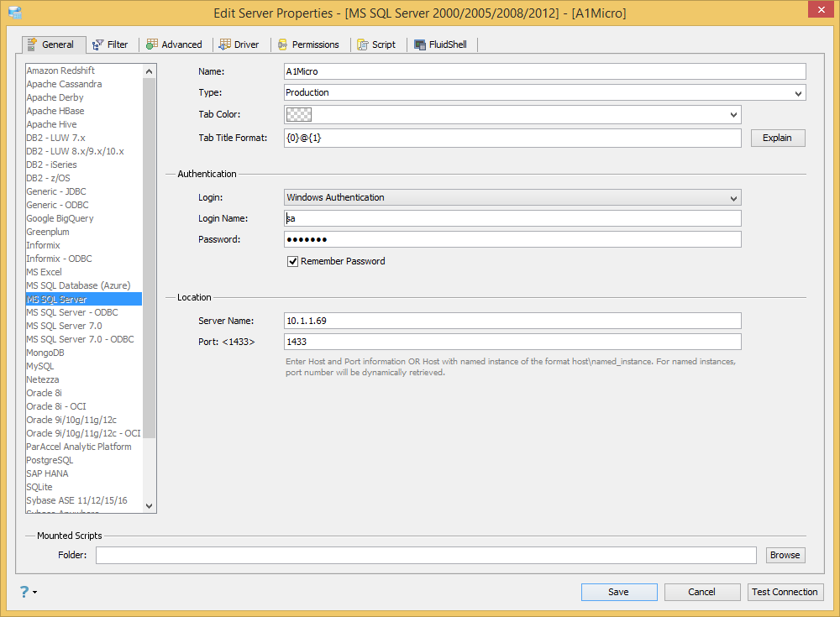Click the server list scroll up arrow

tap(149, 71)
